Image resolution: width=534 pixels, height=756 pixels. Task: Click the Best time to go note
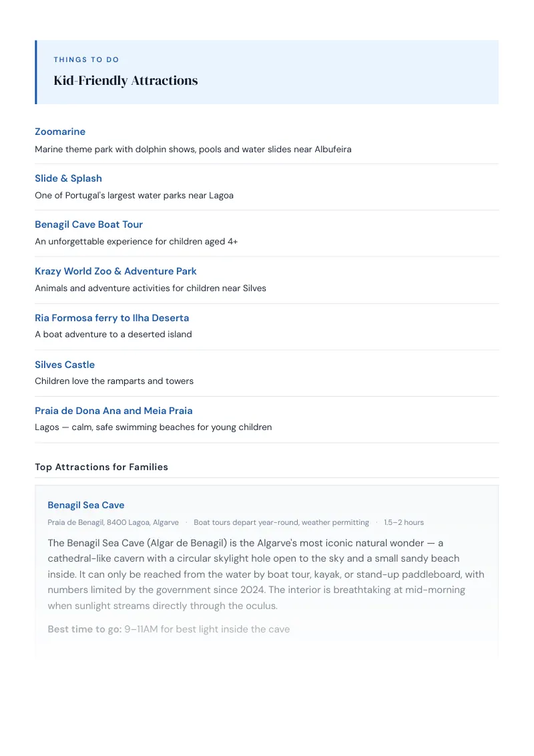click(x=169, y=629)
